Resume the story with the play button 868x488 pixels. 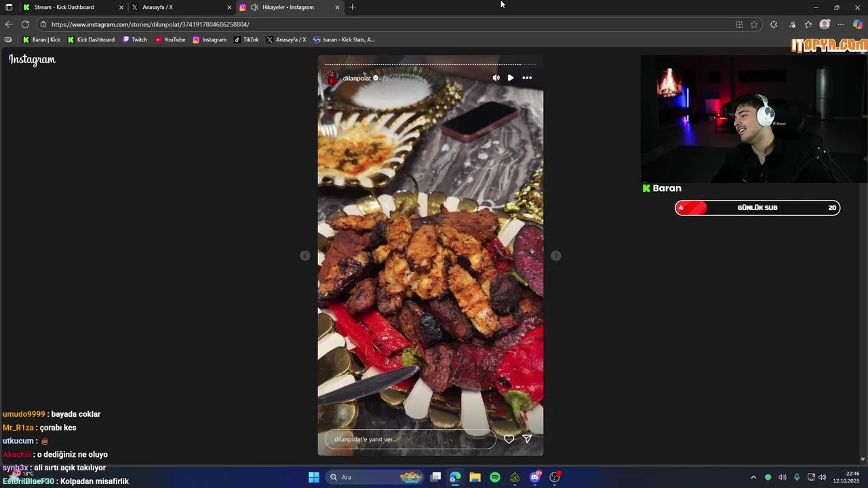(511, 78)
